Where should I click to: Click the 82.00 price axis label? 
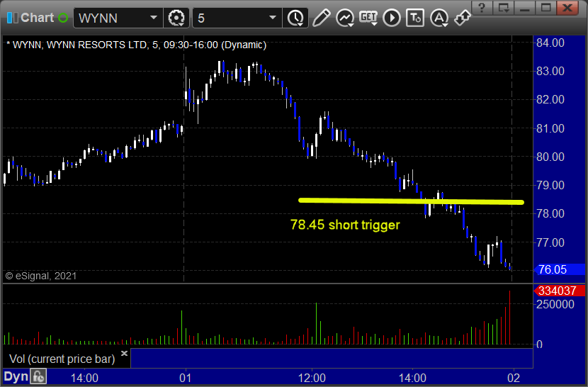[x=550, y=99]
